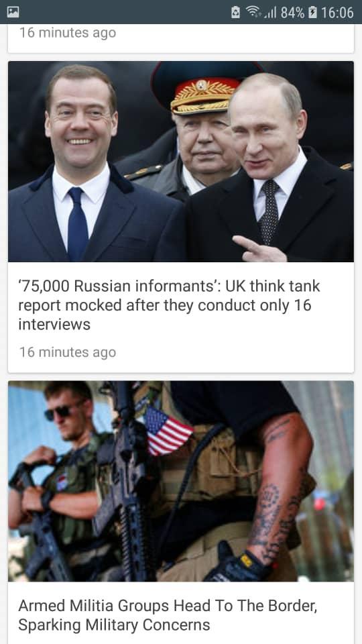The width and height of the screenshot is (362, 644).
Task: Open 'Armed Militia Groups Head To The Border' headline
Action: 168,615
